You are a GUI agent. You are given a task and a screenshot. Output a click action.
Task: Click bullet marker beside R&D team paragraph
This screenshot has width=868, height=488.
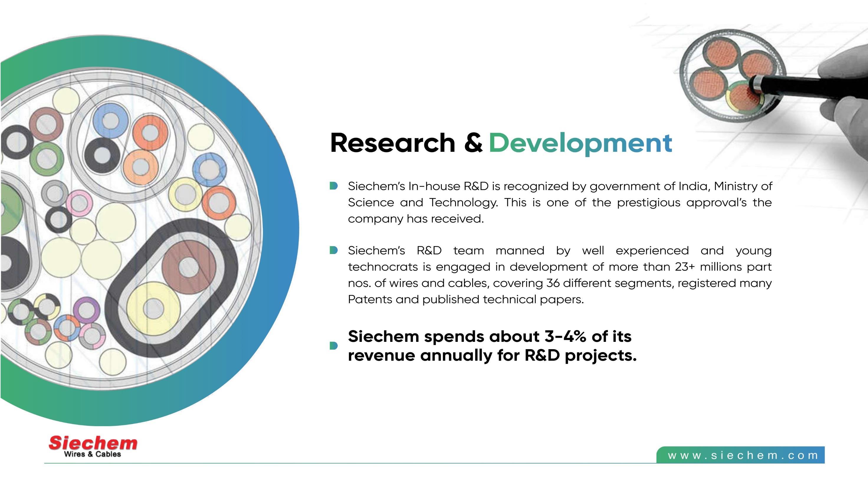click(334, 250)
